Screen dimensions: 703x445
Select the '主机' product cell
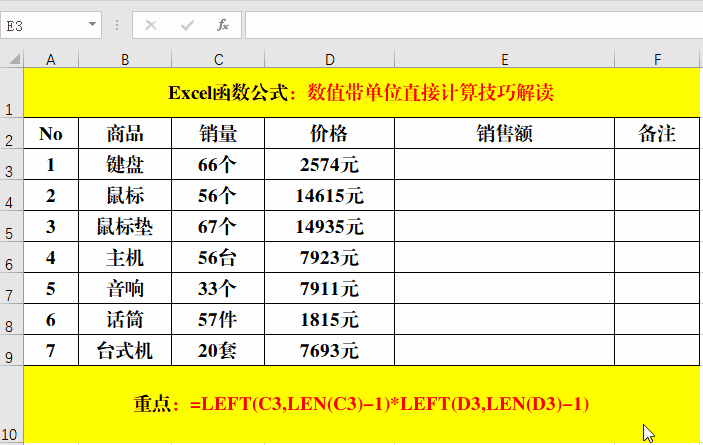click(x=125, y=257)
